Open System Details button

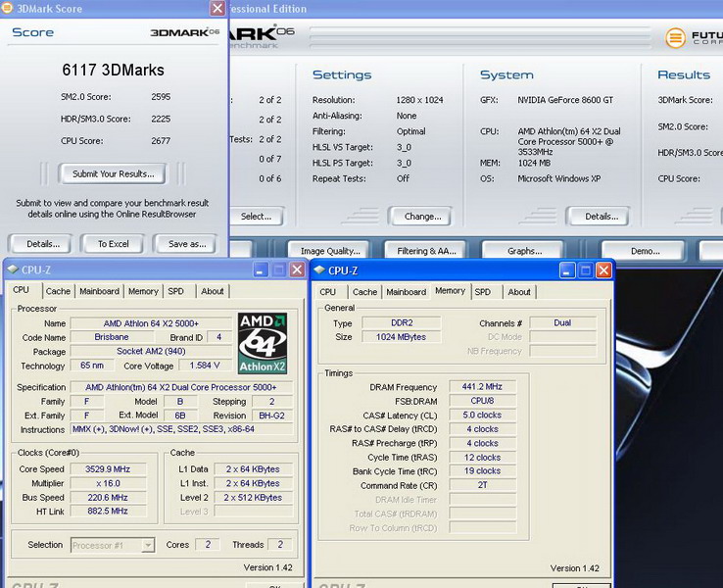(x=602, y=217)
